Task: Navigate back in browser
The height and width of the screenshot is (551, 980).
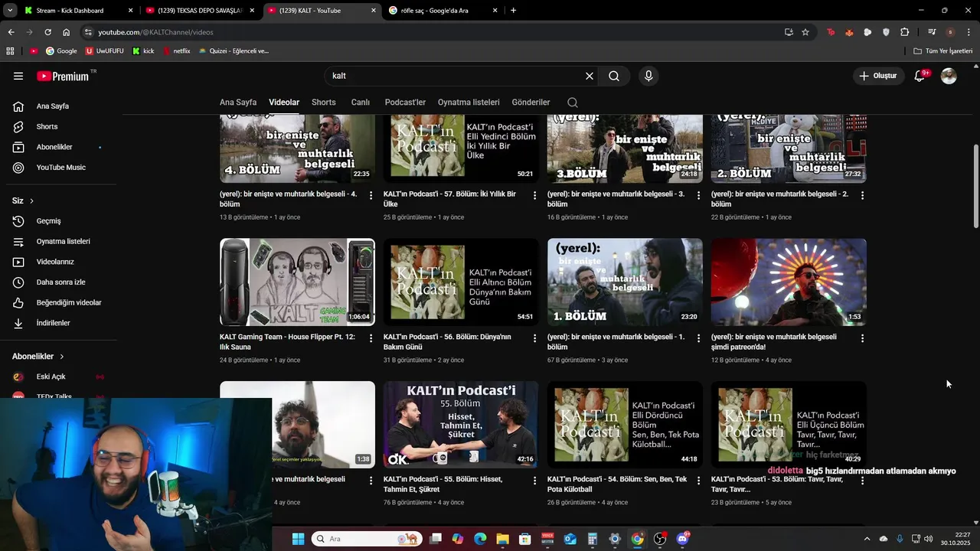Action: (x=11, y=32)
